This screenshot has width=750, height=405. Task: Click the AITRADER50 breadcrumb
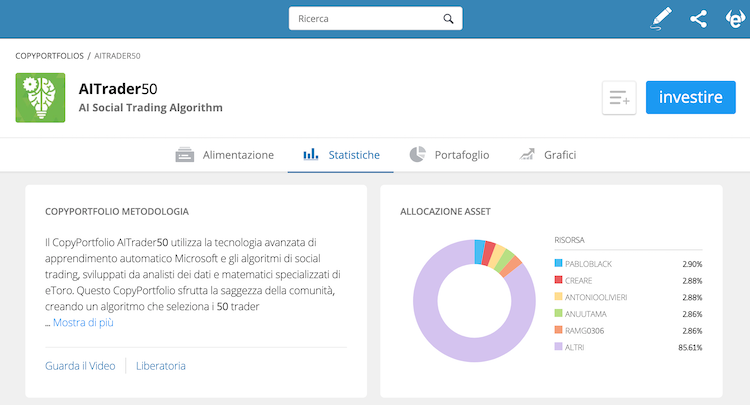click(x=117, y=56)
